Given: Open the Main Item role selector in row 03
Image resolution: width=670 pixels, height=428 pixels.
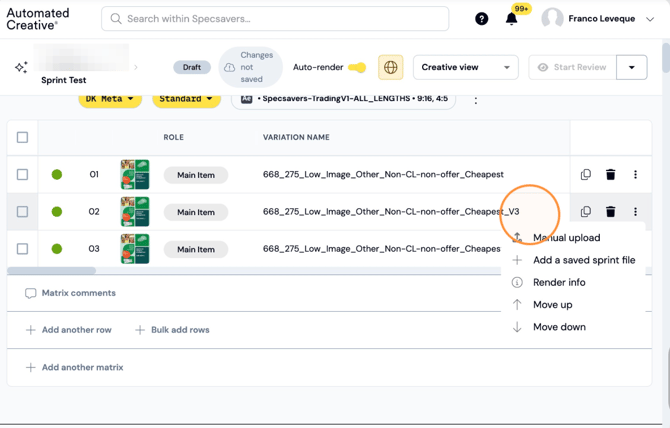Looking at the screenshot, I should [196, 249].
